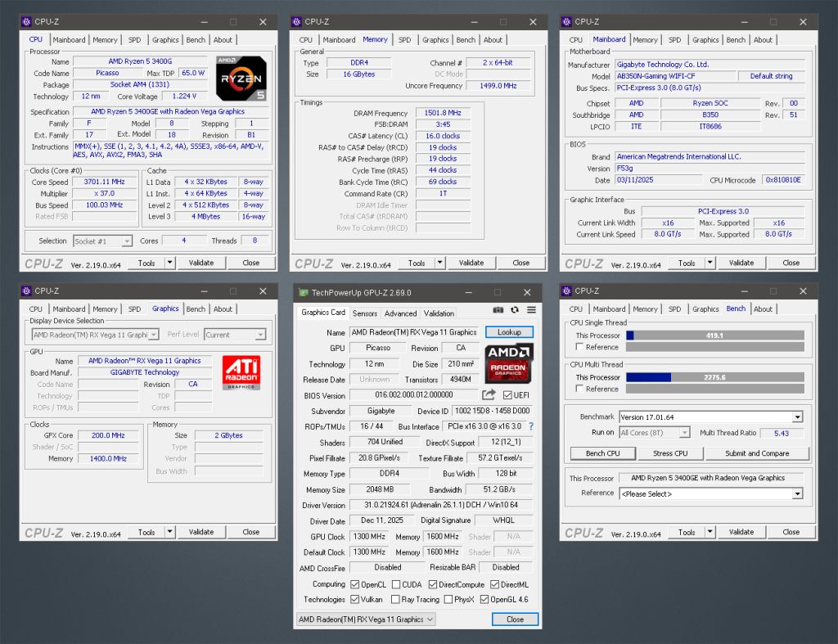Click the GPU-Z screenshot camera icon

click(x=498, y=310)
